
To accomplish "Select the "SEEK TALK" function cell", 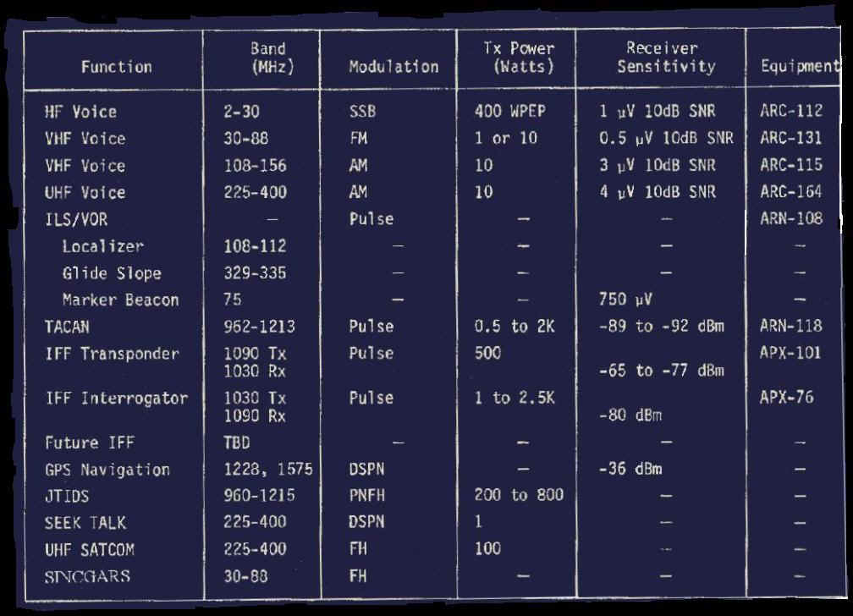I will pyautogui.click(x=85, y=523).
